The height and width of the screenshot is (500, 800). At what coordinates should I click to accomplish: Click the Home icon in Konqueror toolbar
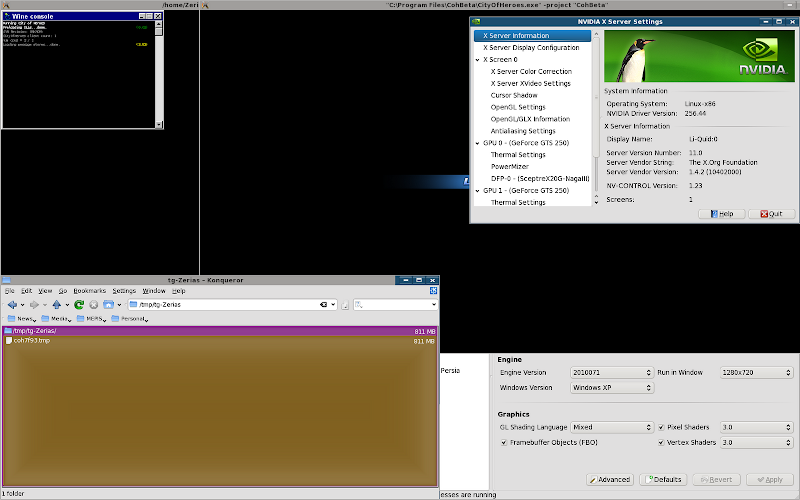(x=108, y=304)
